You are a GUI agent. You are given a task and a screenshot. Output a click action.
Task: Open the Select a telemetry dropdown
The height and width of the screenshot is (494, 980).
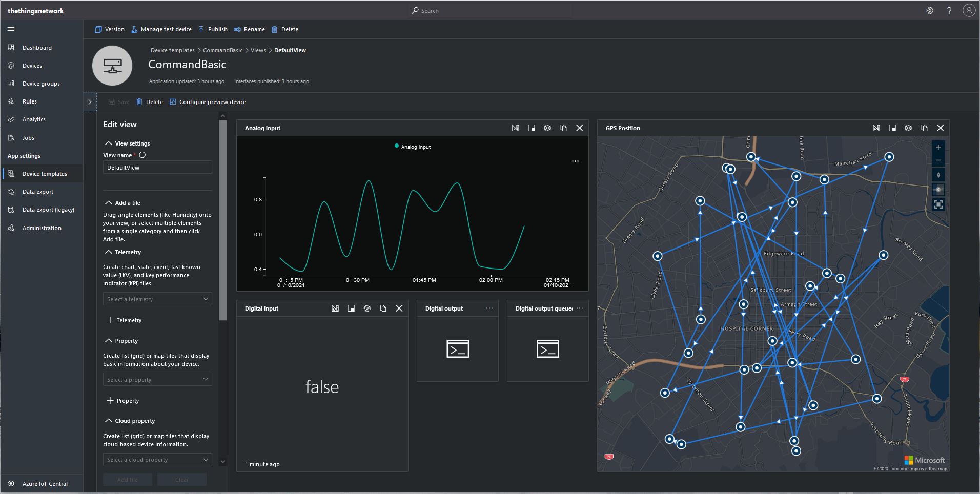(157, 299)
